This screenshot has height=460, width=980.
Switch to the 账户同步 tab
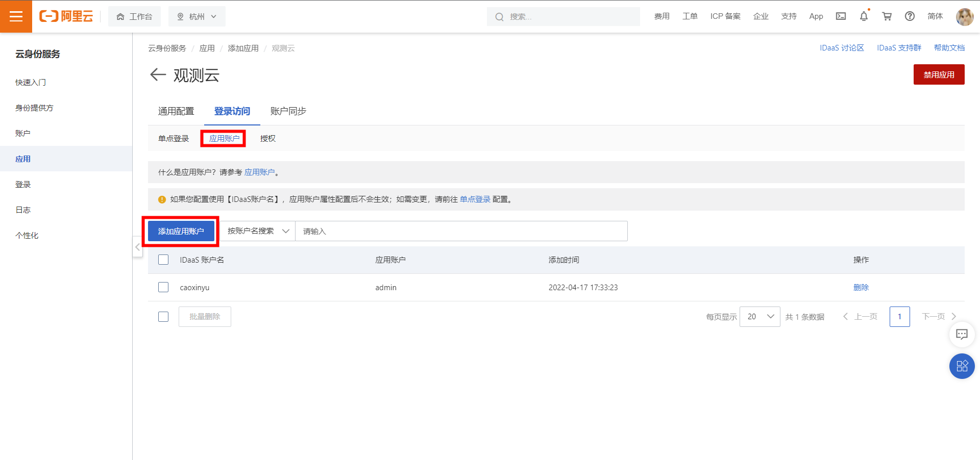tap(288, 111)
